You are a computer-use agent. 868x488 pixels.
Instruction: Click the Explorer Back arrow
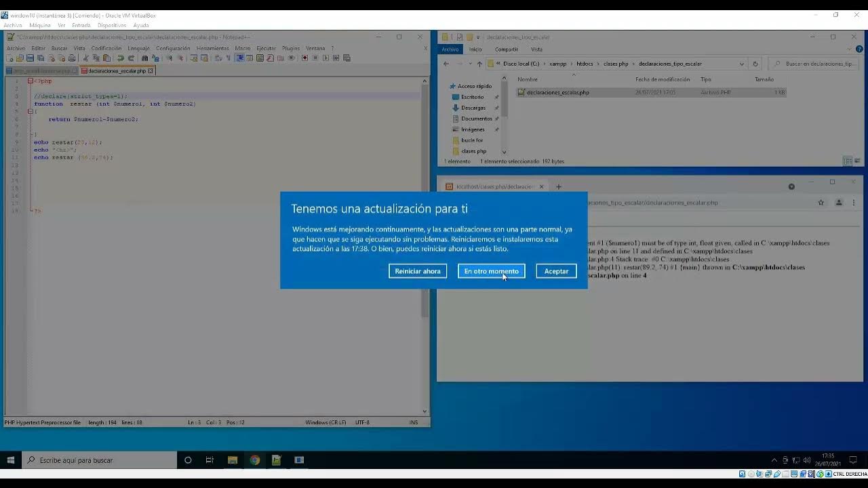coord(446,64)
